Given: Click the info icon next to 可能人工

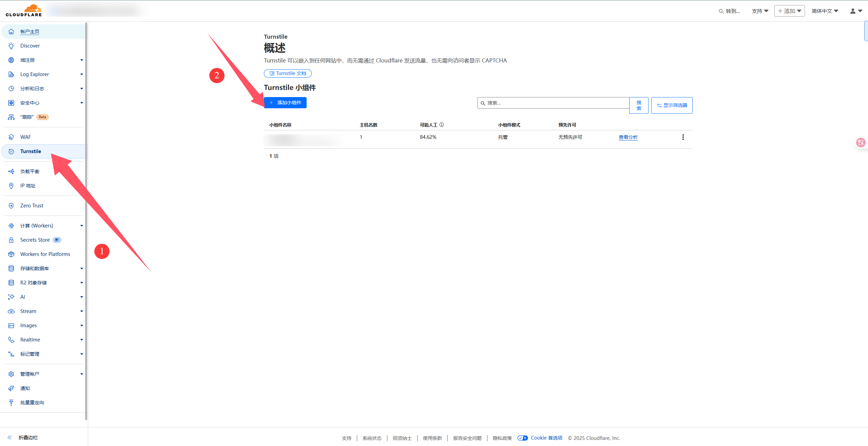Looking at the screenshot, I should 442,125.
